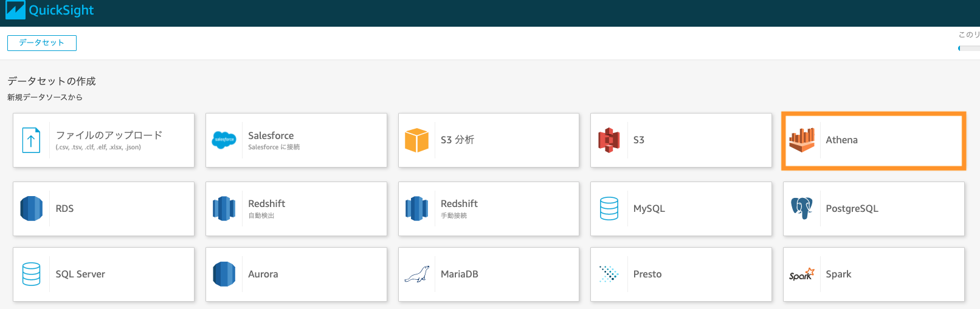Select the ファイルのアップロード data source card
980x309 pixels.
pyautogui.click(x=103, y=140)
